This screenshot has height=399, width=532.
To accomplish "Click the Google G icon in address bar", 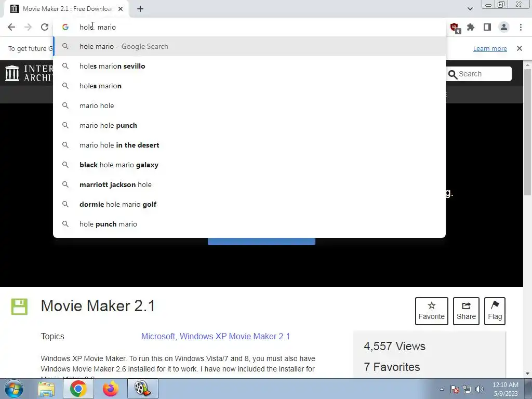I will point(65,27).
